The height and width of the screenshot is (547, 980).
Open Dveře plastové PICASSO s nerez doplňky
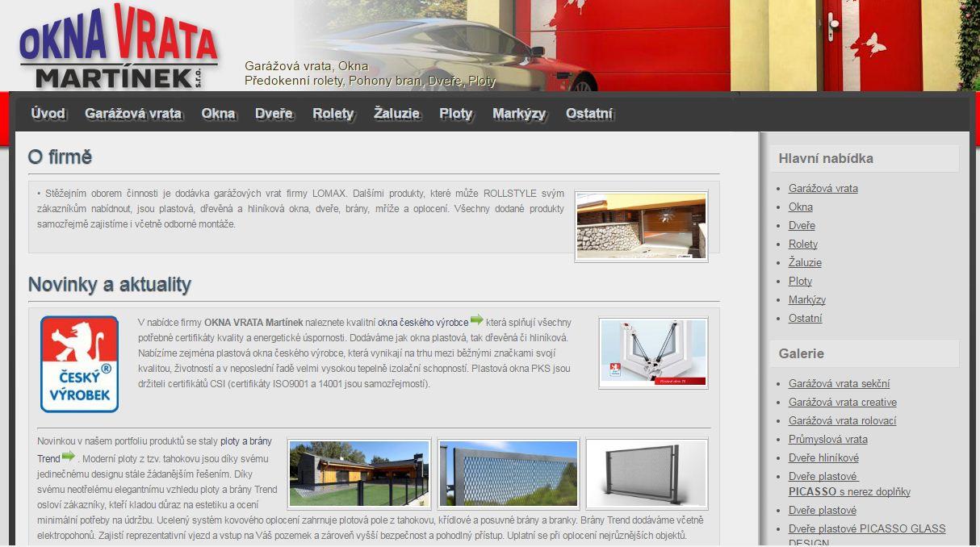[849, 484]
